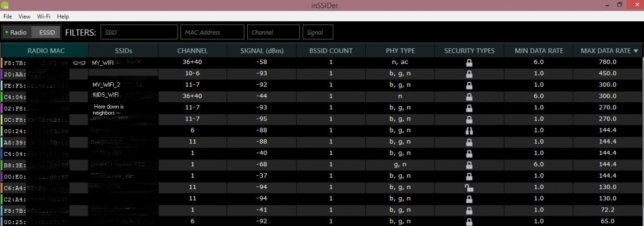
Task: Switch to ESSID view mode
Action: (x=46, y=33)
